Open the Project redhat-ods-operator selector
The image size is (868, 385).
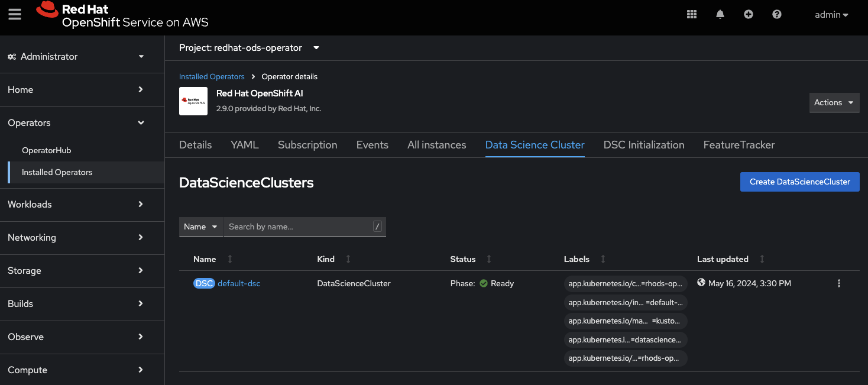[x=249, y=48]
